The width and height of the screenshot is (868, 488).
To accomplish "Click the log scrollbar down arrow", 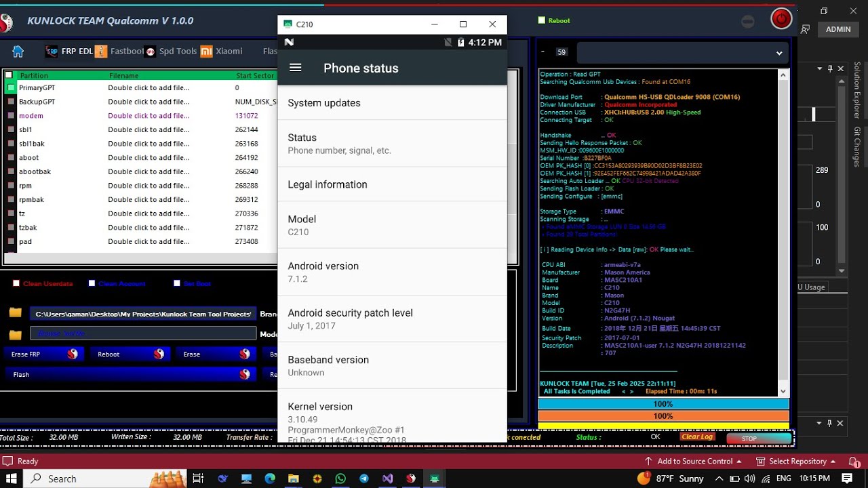I will pos(783,391).
